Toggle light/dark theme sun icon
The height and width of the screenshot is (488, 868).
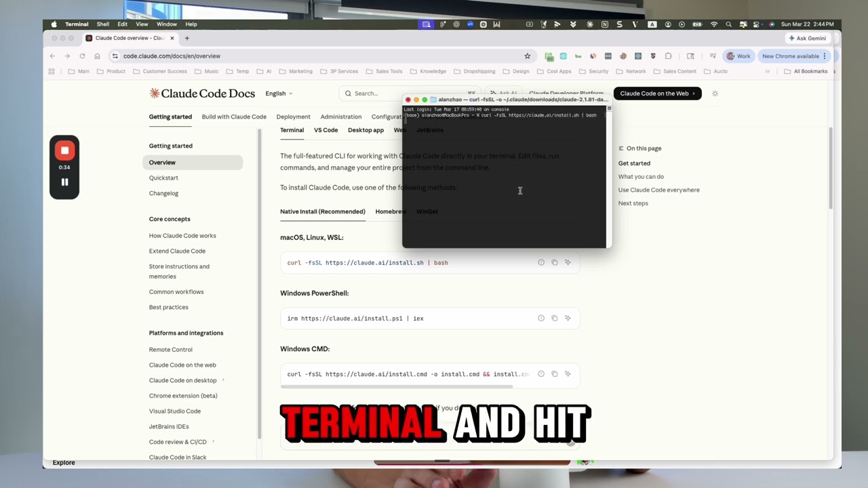coord(715,94)
